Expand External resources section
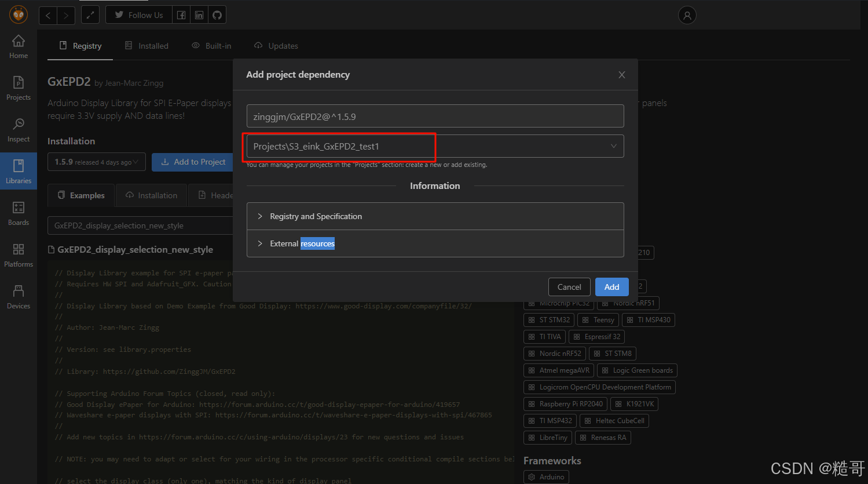The width and height of the screenshot is (868, 484). 435,243
